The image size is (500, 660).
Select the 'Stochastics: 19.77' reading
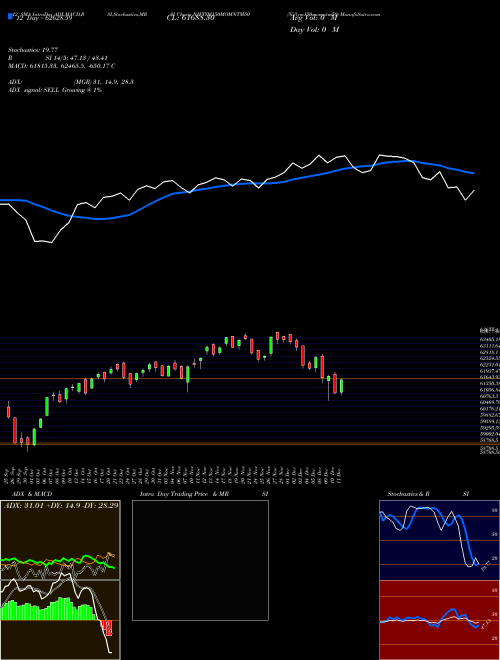pos(32,50)
